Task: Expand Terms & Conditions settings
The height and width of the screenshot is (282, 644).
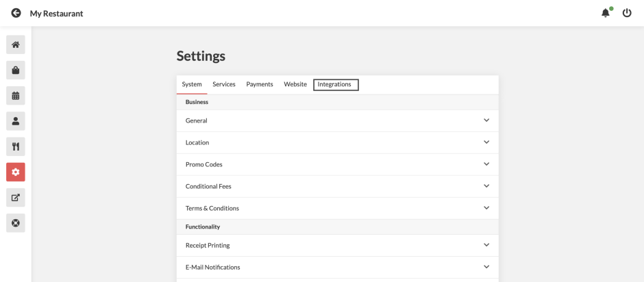Action: [x=338, y=208]
